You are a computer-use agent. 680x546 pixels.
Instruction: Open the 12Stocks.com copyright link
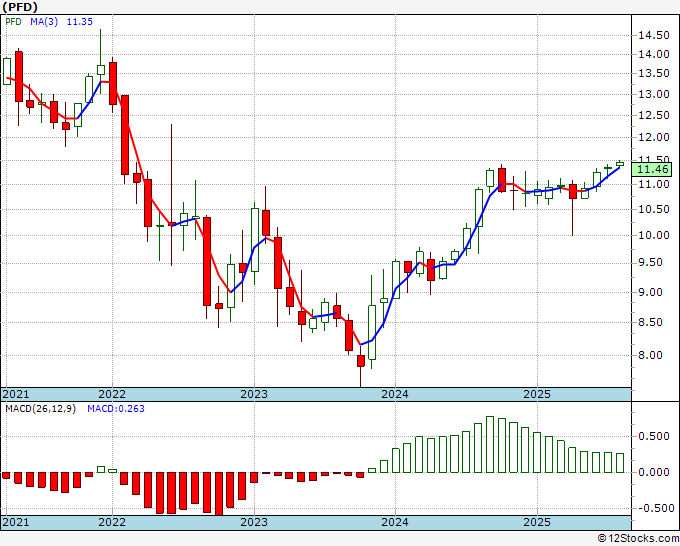[x=638, y=539]
